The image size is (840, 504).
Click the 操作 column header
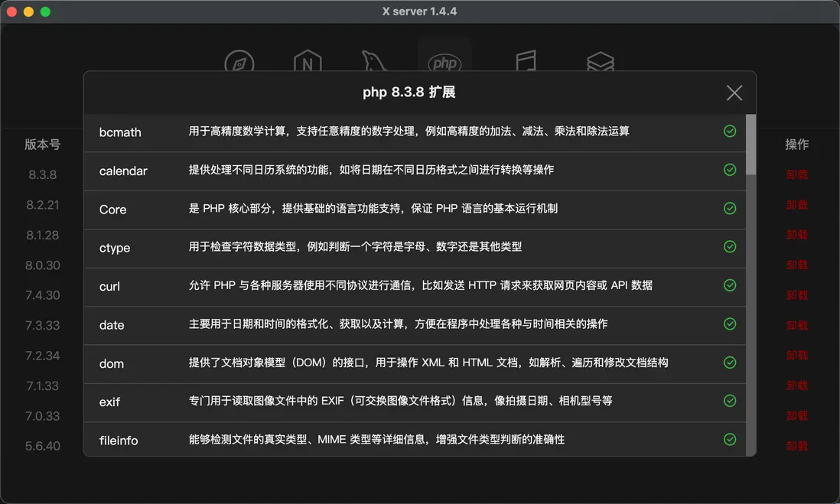point(796,144)
